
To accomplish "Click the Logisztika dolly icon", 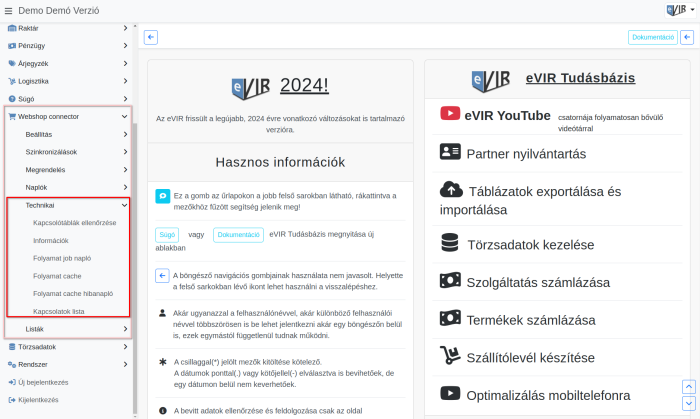I will click(12, 81).
